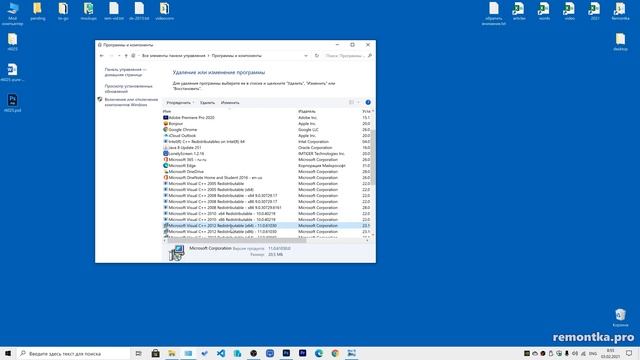Click the Изменить toolbar button
The height and width of the screenshot is (360, 640).
(x=230, y=103)
